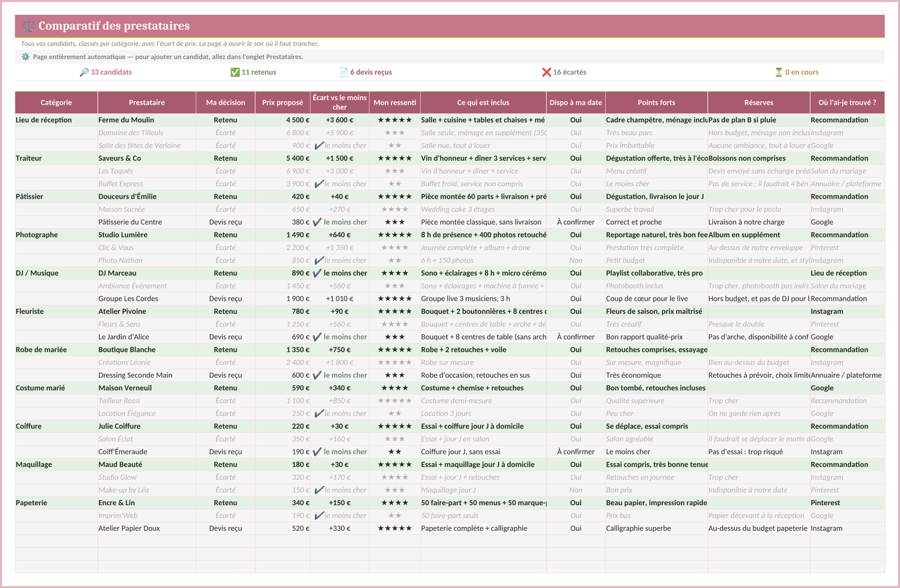Click the five-star rating for Ferme du Moulin
Viewport: 900px width, 588px height.
click(395, 120)
